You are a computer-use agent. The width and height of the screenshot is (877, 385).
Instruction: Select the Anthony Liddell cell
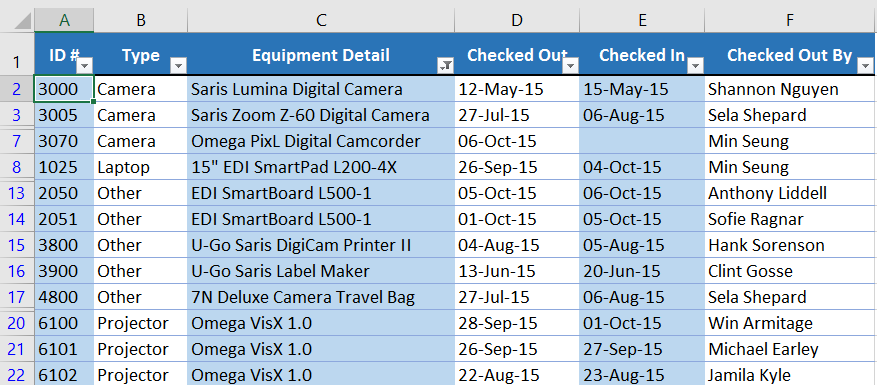(790, 193)
